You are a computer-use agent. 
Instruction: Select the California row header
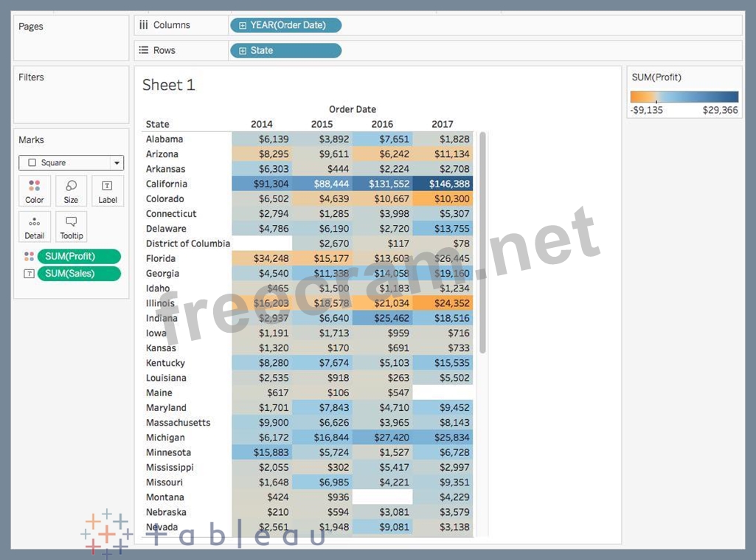[x=167, y=184]
